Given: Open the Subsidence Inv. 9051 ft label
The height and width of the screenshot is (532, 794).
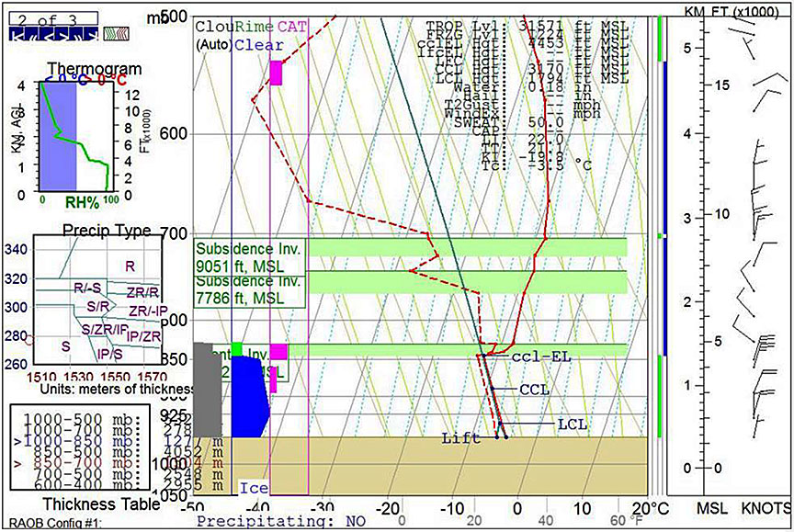Looking at the screenshot, I should coord(249,256).
